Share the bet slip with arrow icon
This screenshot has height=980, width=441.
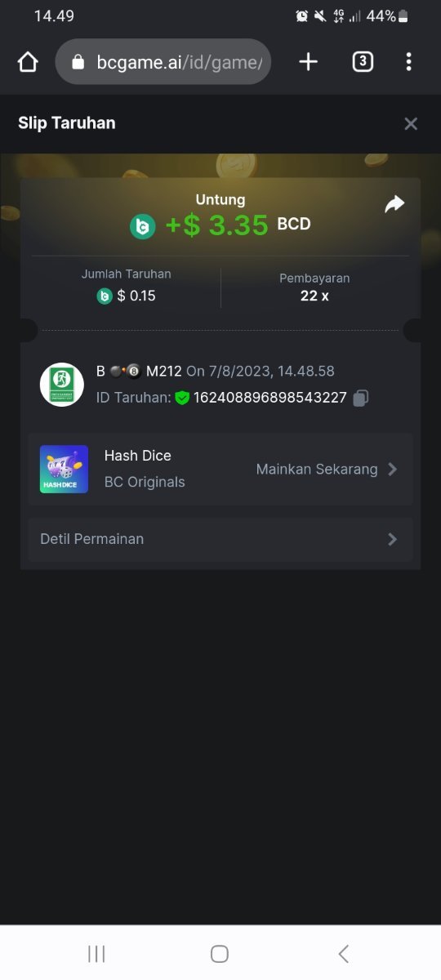coord(394,204)
